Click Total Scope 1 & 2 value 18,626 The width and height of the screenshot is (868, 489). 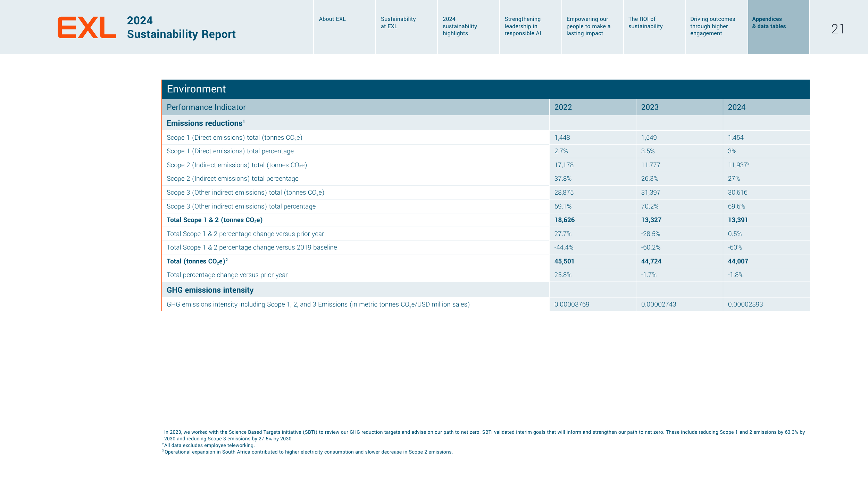564,220
